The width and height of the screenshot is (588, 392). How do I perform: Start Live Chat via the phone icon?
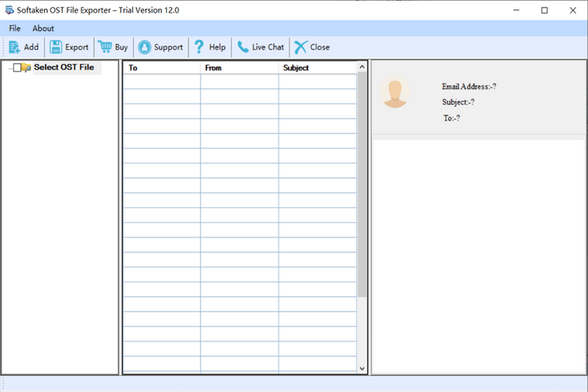(243, 47)
